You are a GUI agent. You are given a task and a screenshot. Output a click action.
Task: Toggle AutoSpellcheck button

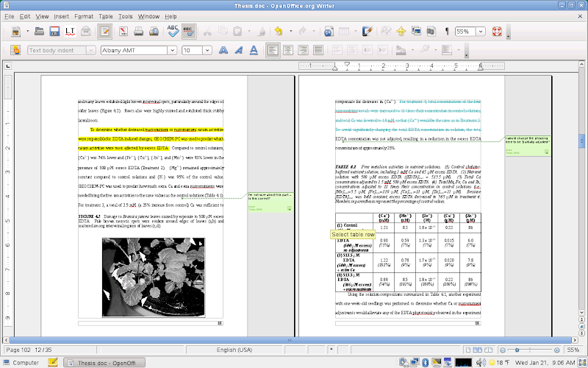(189, 32)
